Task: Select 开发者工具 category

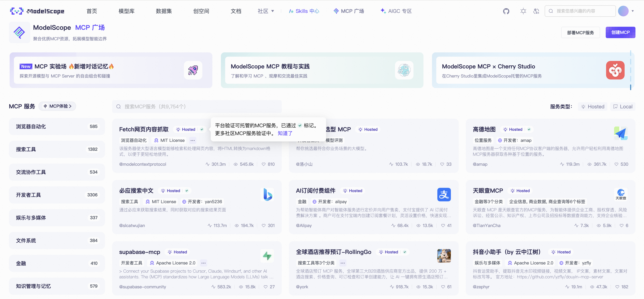Action: 57,195
